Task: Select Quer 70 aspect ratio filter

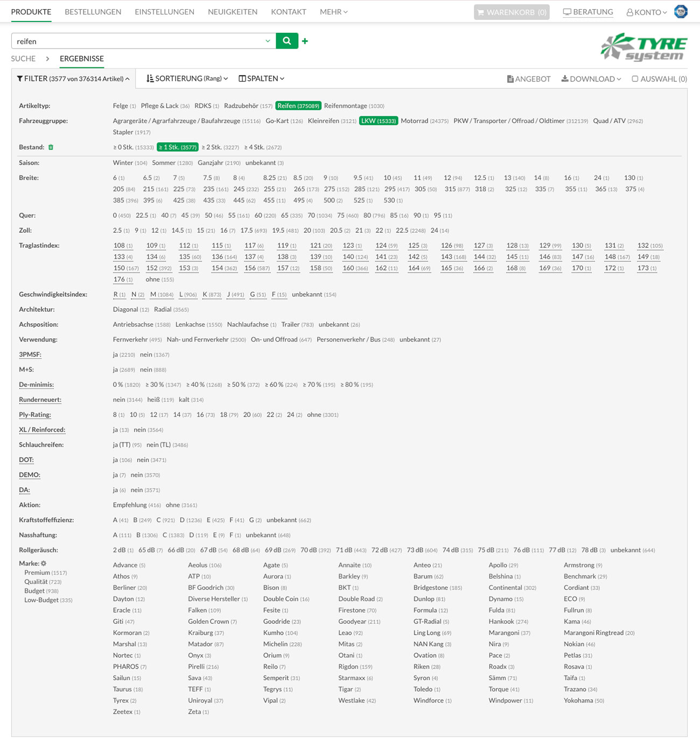Action: 319,215
